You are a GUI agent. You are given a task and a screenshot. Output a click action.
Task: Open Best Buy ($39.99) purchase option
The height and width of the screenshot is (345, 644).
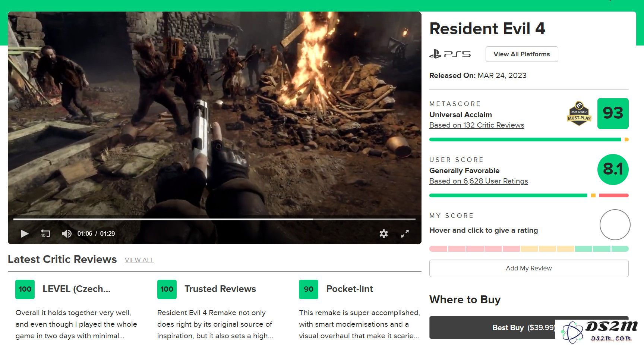click(x=529, y=327)
